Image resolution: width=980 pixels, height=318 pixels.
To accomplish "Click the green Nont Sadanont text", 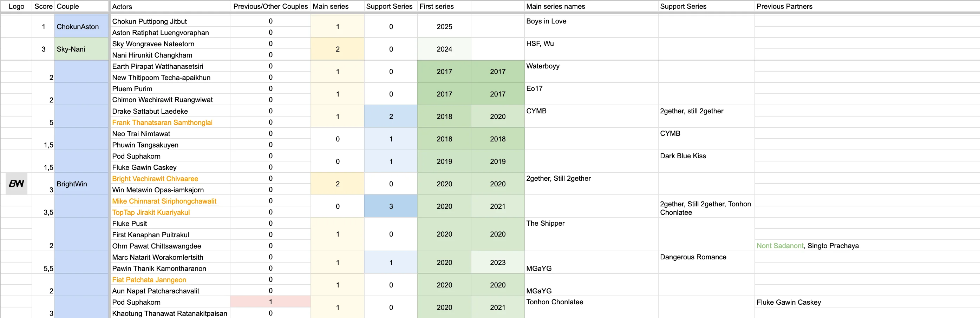I will click(x=780, y=246).
